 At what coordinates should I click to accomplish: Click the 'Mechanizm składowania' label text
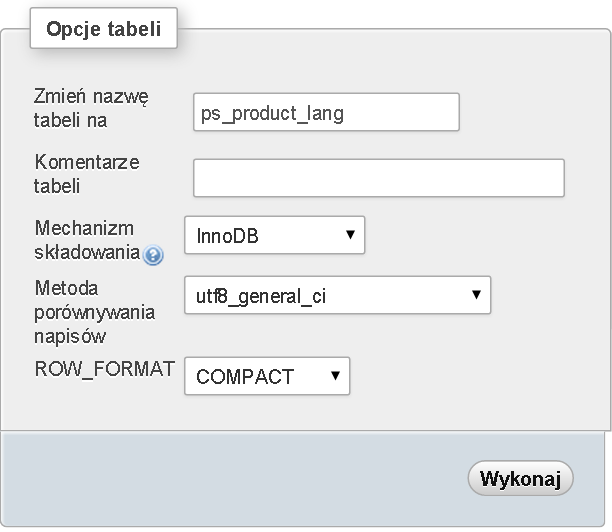tap(86, 240)
